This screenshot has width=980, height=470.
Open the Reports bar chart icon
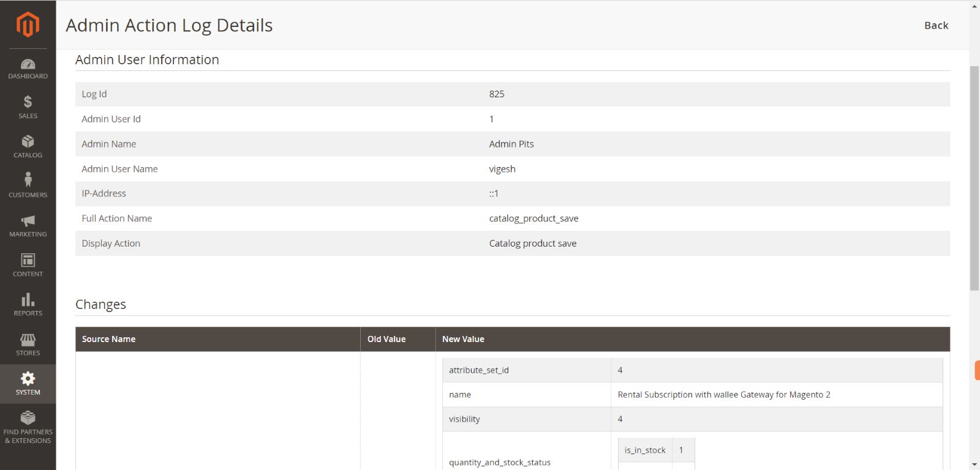point(28,300)
